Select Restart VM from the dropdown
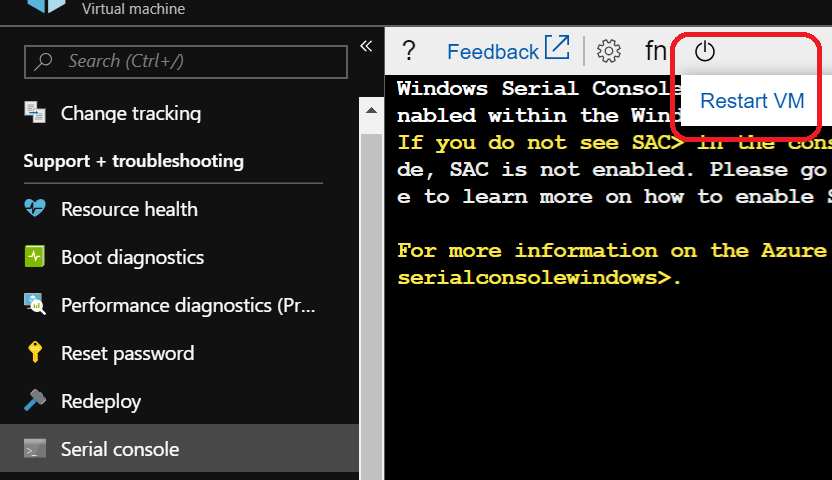The image size is (832, 480). point(752,101)
